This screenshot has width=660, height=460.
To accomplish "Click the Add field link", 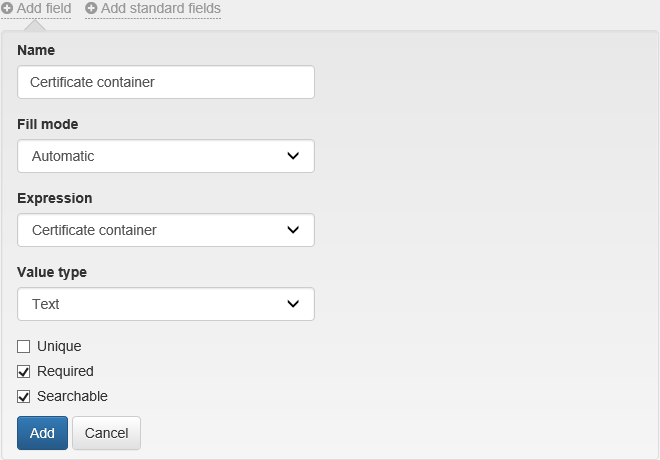I will coord(44,8).
